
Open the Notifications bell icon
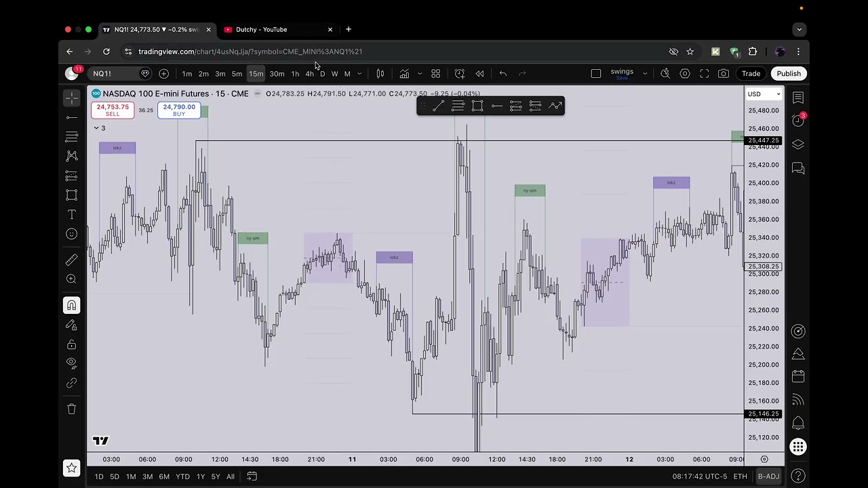(x=798, y=423)
